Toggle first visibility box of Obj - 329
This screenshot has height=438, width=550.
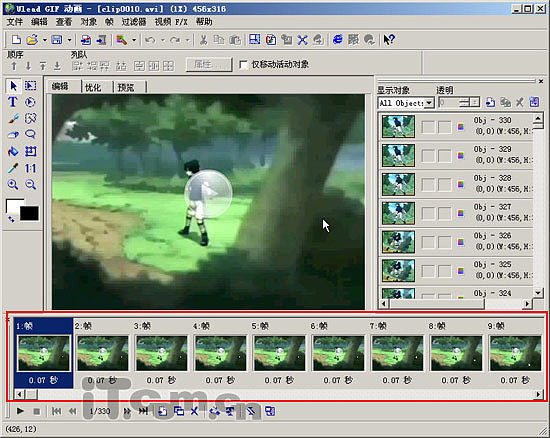click(x=428, y=155)
